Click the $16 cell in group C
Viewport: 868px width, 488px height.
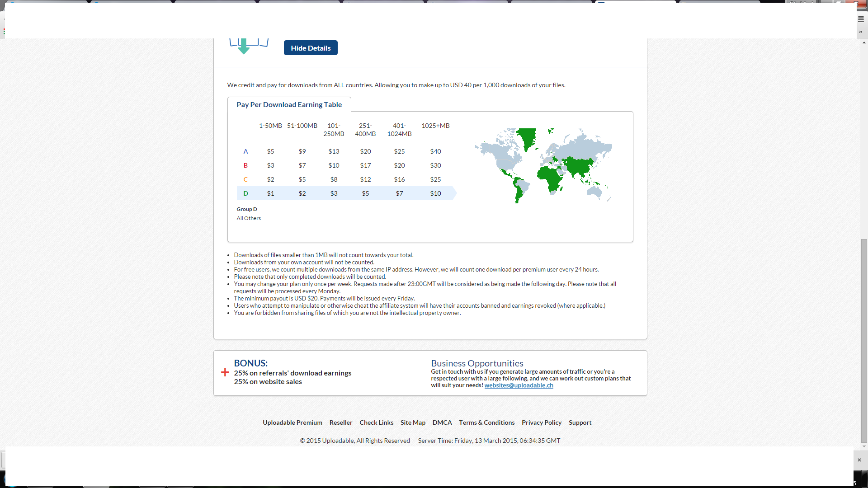pyautogui.click(x=399, y=179)
